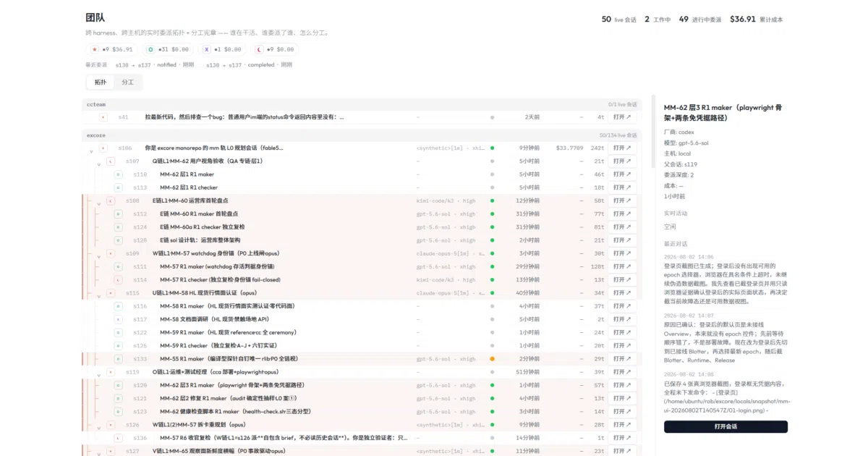Click the orange status dot on row s133

[492, 359]
